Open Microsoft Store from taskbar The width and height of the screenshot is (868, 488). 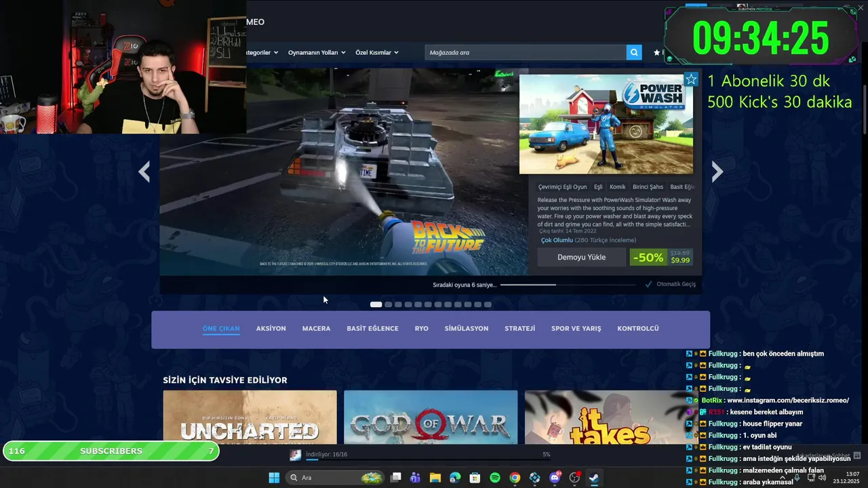coord(475,478)
